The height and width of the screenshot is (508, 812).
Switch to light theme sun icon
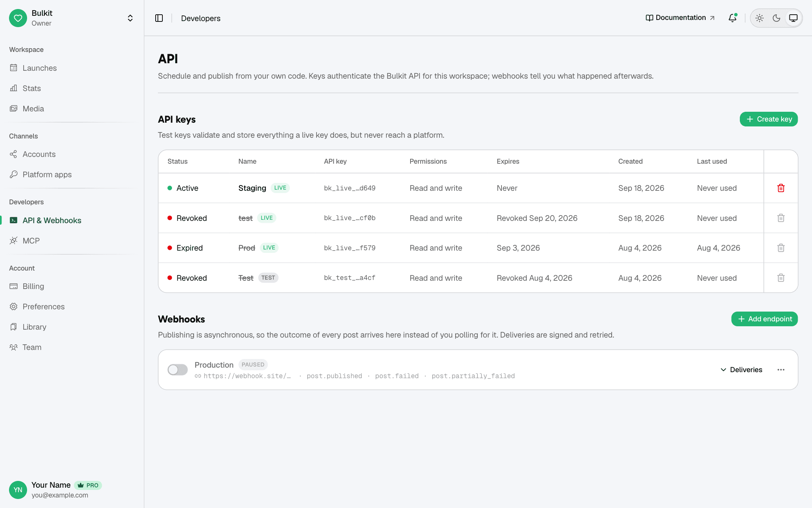(x=759, y=18)
